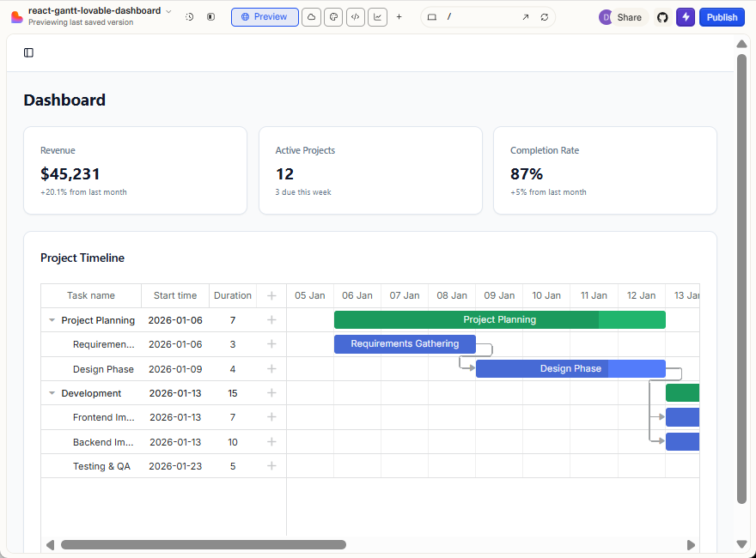Viewport: 756px width, 558px height.
Task: Publish the project
Action: coord(722,17)
